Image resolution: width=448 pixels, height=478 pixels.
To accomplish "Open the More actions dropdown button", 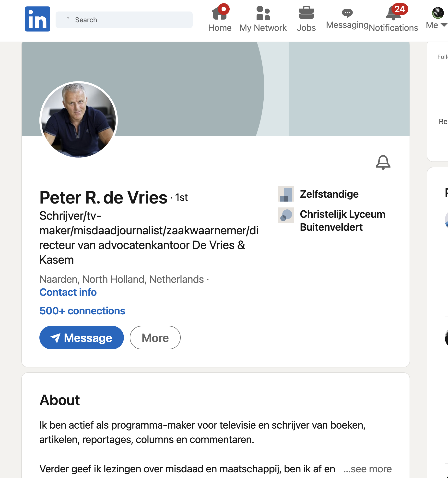I will pyautogui.click(x=155, y=338).
